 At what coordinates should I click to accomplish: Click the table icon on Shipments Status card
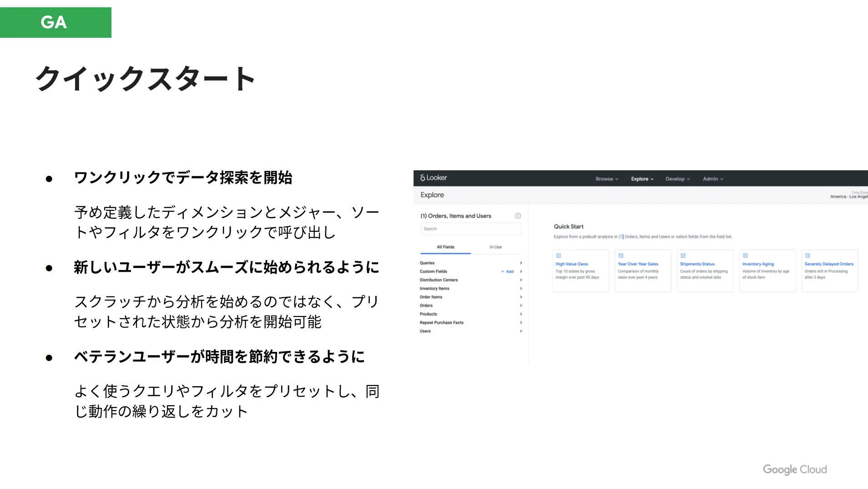[x=683, y=255]
